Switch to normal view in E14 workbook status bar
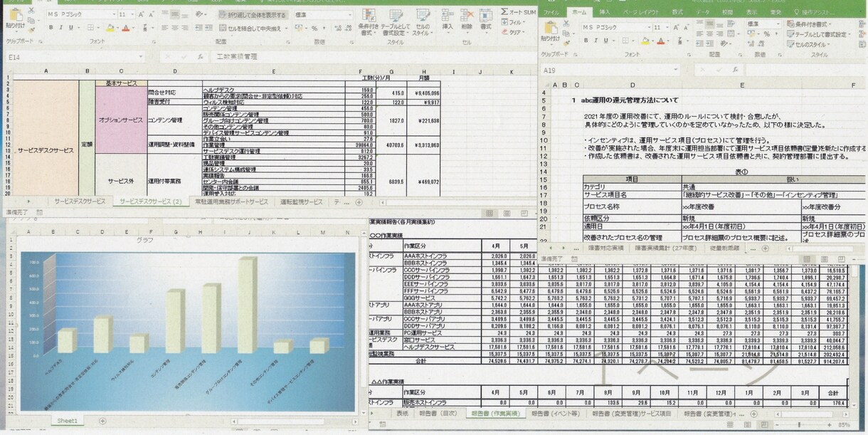 point(489,213)
